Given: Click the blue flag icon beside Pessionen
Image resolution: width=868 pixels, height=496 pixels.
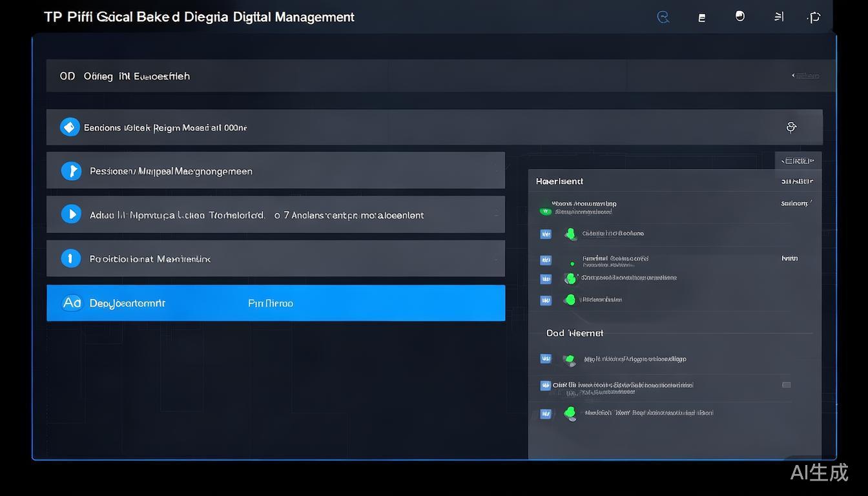Looking at the screenshot, I should pos(71,171).
